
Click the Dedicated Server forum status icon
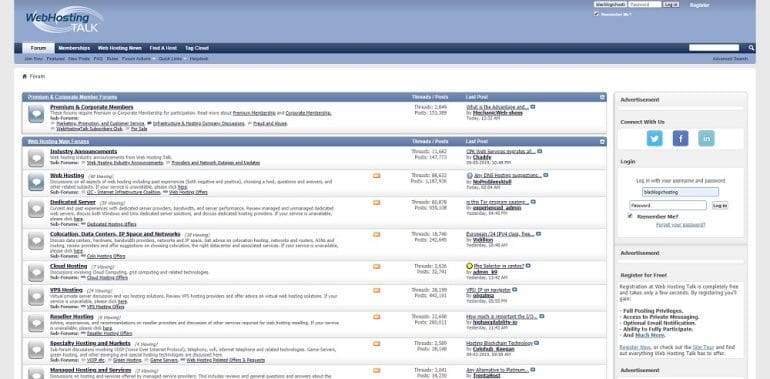36,209
